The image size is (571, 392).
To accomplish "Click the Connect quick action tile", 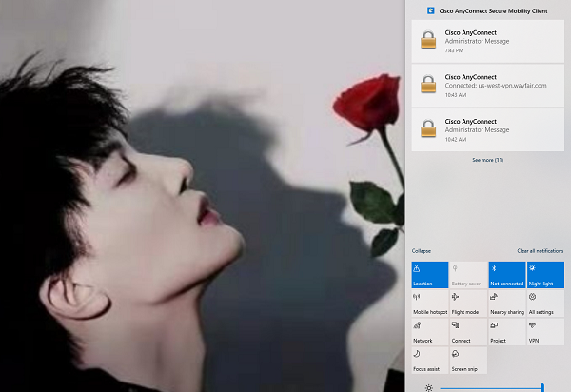I will pyautogui.click(x=468, y=332).
